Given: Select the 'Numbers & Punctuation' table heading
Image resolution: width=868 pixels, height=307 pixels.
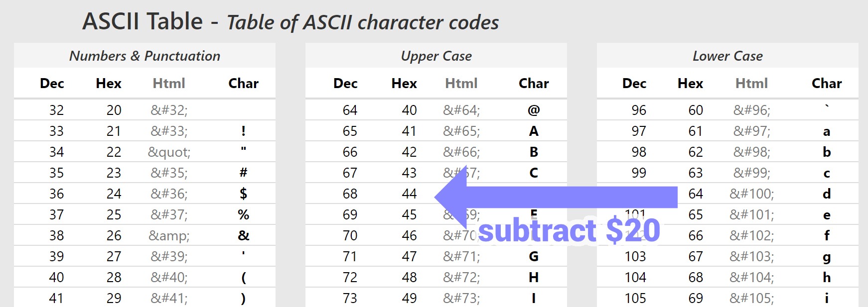Looking at the screenshot, I should [x=145, y=56].
